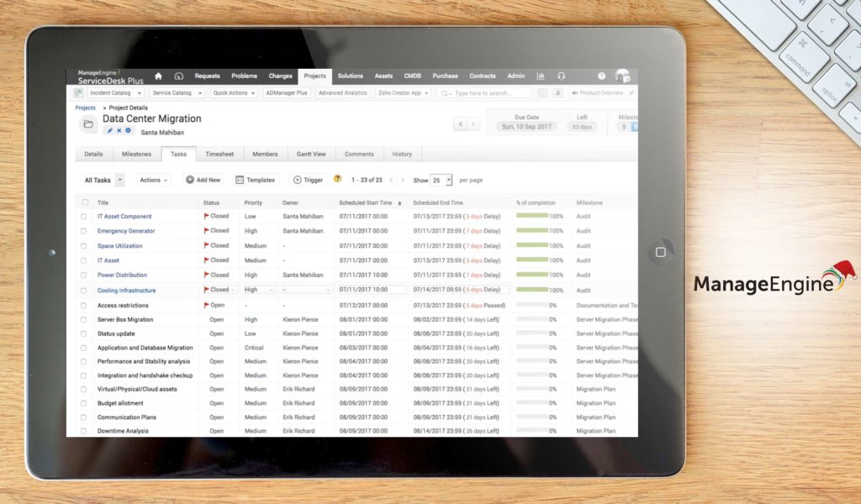Open the help question mark icon
This screenshot has width=861, height=504.
pos(600,76)
